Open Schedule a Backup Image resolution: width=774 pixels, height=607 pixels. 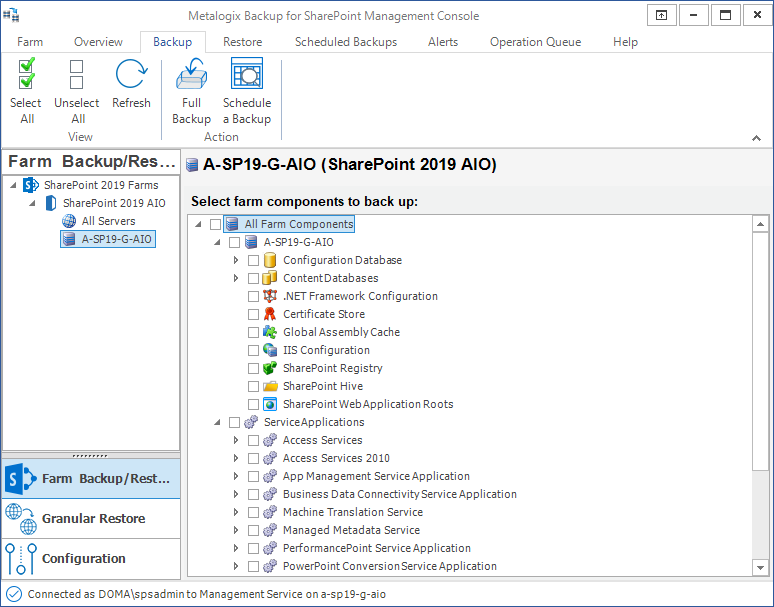click(x=247, y=91)
